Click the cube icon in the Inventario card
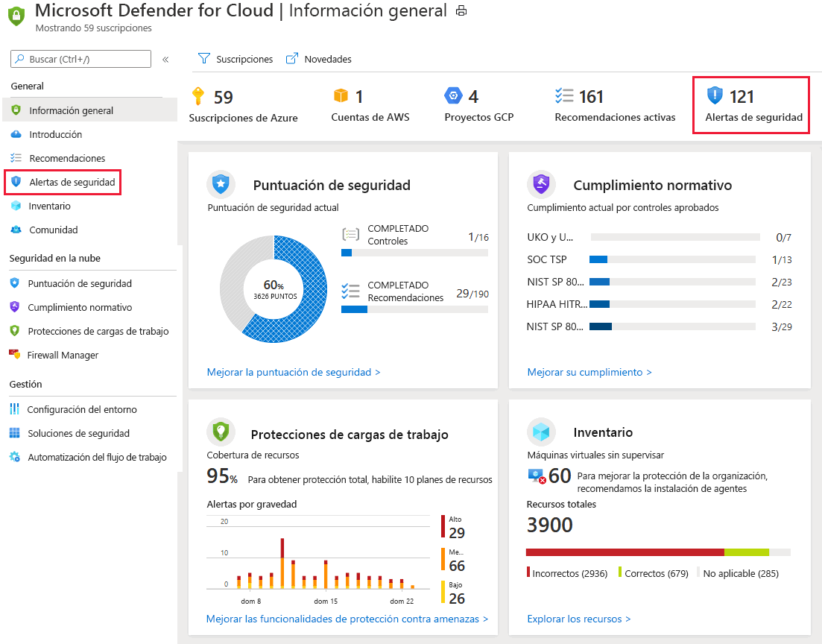 click(541, 432)
